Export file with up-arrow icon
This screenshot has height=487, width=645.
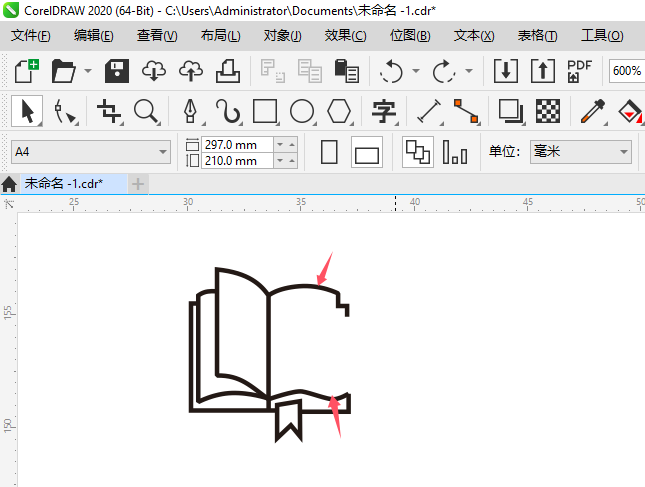[x=543, y=71]
